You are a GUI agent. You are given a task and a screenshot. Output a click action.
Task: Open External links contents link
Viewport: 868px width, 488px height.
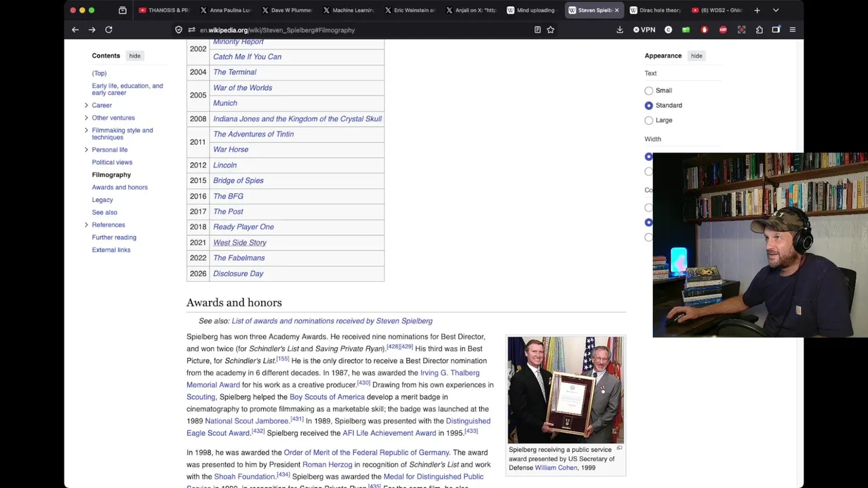point(111,250)
